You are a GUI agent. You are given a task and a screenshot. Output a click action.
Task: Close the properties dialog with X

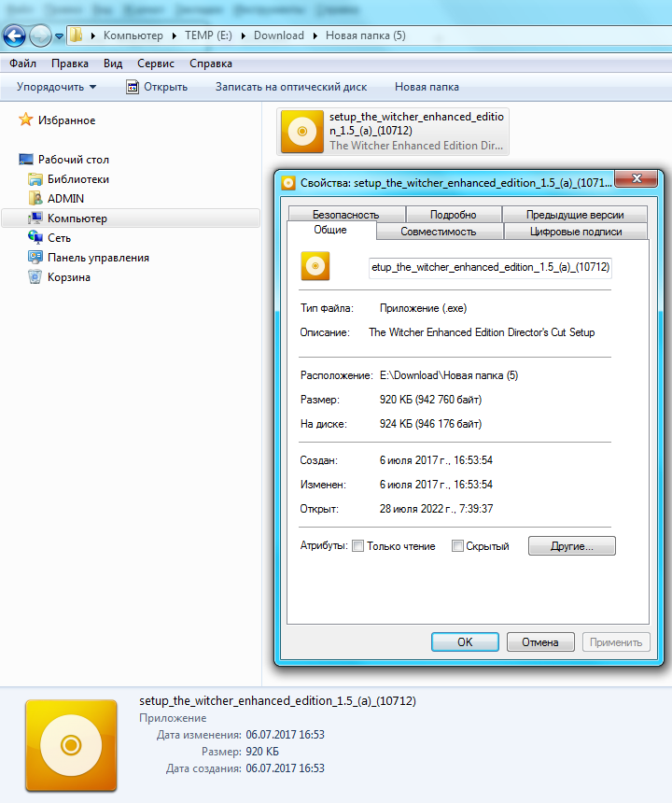637,178
